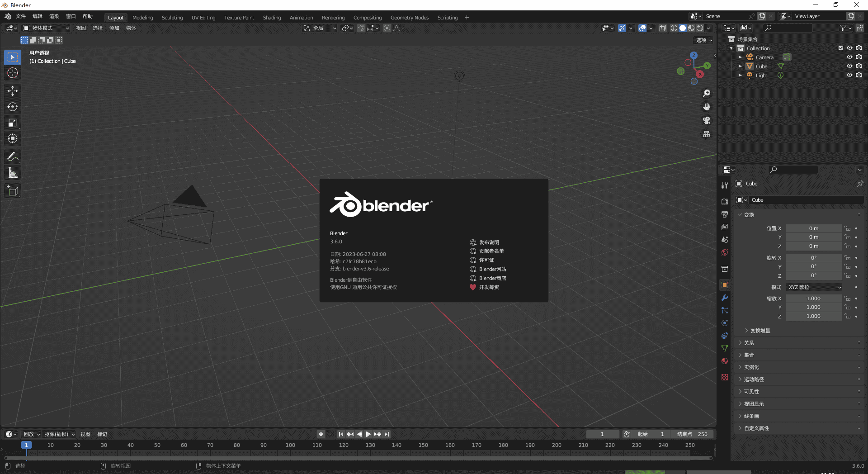Switch to the Sculpting workspace tab

172,18
